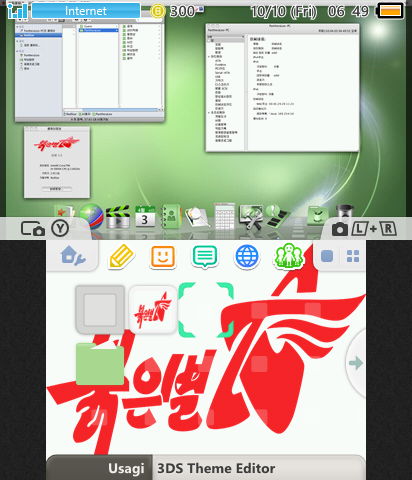This screenshot has width=412, height=480.
Task: Open Home Menu settings wrench icon
Action: tap(73, 256)
